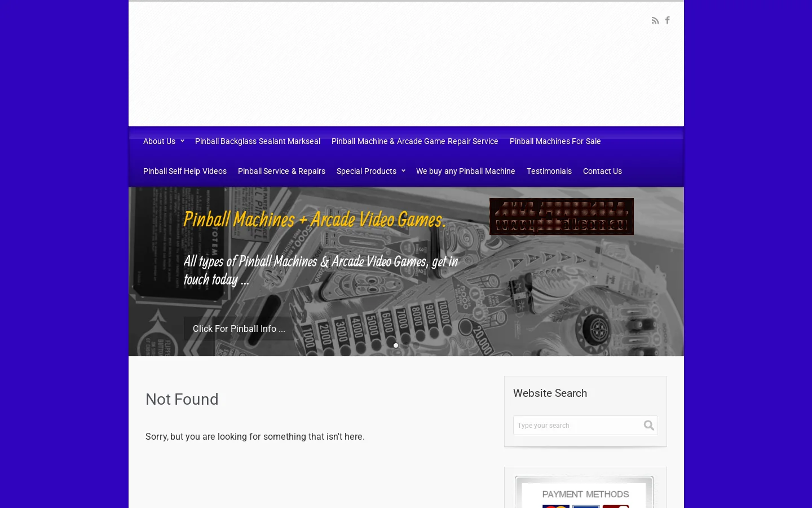Go to Testimonials page
The height and width of the screenshot is (508, 812).
[x=549, y=171]
